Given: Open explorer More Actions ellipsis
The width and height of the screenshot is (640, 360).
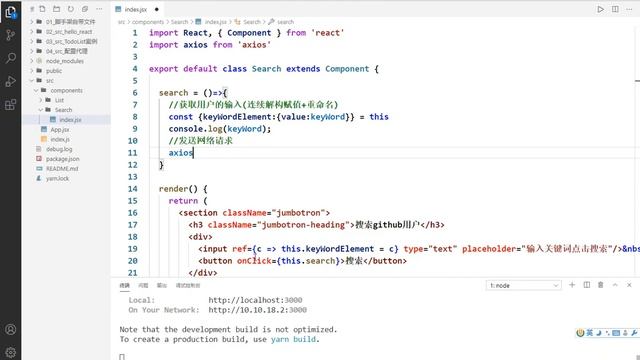Looking at the screenshot, I should pos(99,9).
